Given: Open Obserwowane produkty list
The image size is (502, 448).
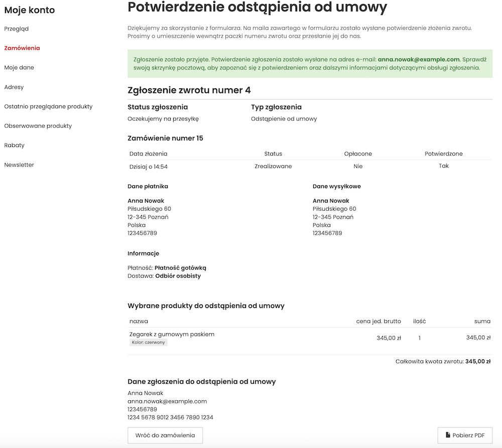Looking at the screenshot, I should pyautogui.click(x=38, y=126).
